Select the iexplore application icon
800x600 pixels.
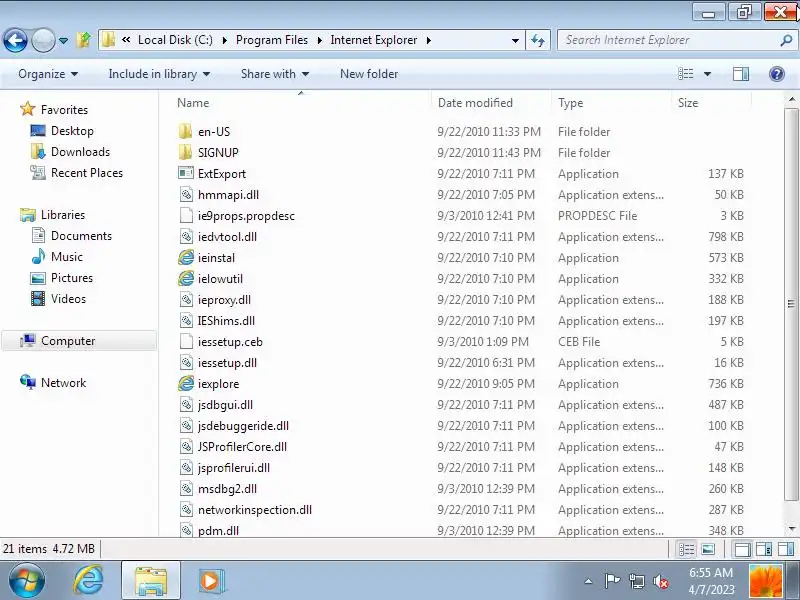click(186, 383)
